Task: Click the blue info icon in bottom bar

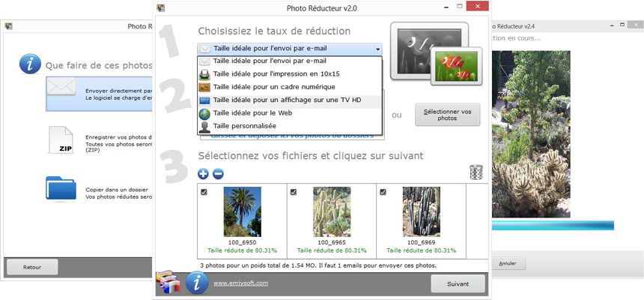Action: click(196, 283)
